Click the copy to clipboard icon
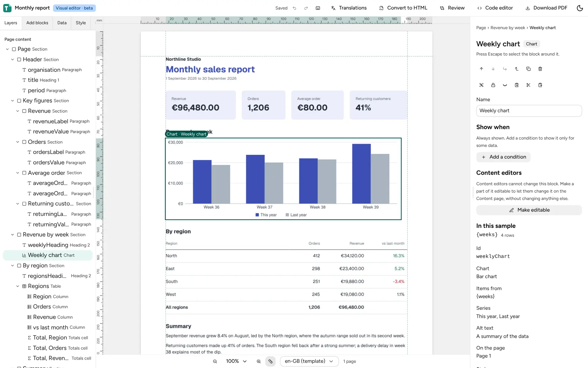The width and height of the screenshot is (588, 368). click(x=517, y=85)
